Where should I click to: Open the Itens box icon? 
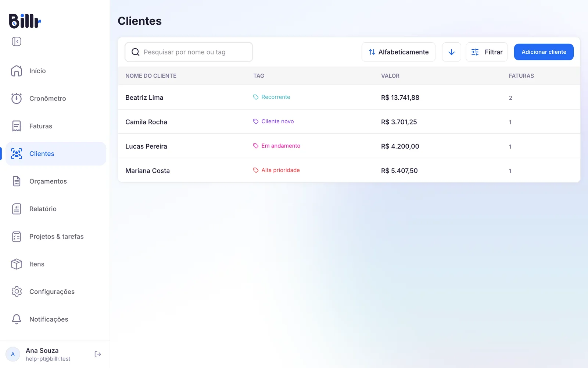pos(17,264)
